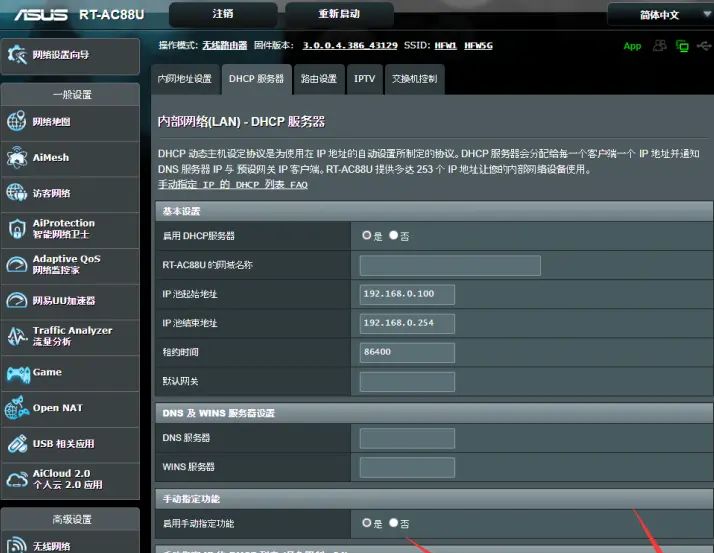Switch to the IPTV tab

coord(365,79)
